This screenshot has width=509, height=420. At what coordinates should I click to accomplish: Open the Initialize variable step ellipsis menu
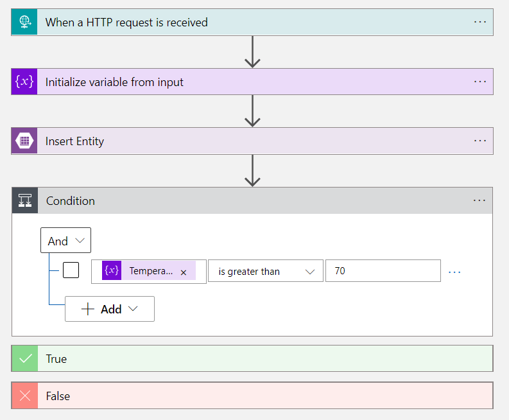point(479,82)
